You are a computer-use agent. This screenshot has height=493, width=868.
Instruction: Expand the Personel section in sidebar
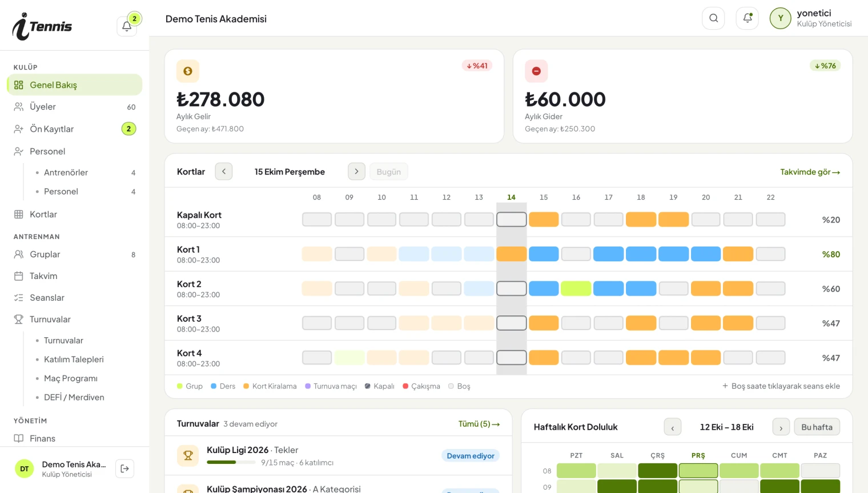(x=75, y=151)
